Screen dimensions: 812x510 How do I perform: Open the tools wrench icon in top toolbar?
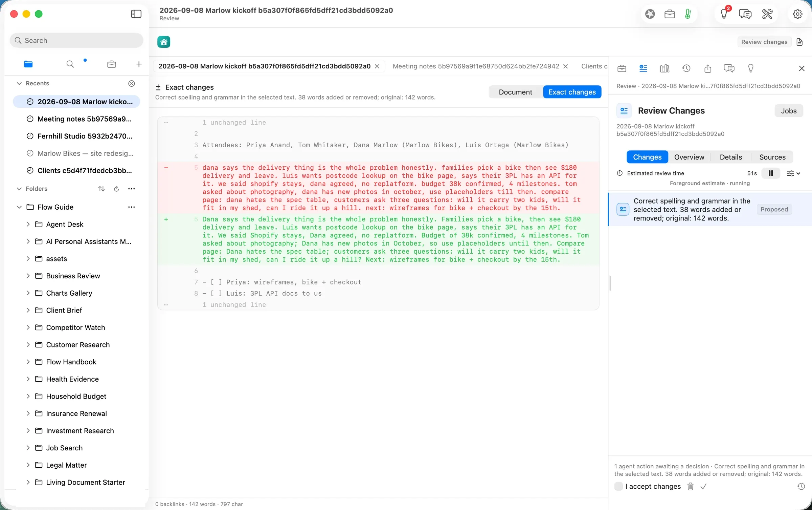(767, 14)
